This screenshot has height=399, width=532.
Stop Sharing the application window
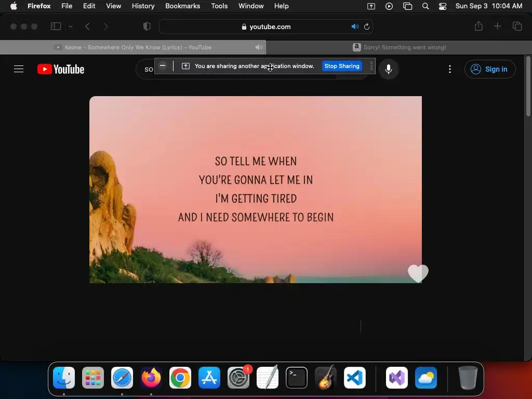342,66
